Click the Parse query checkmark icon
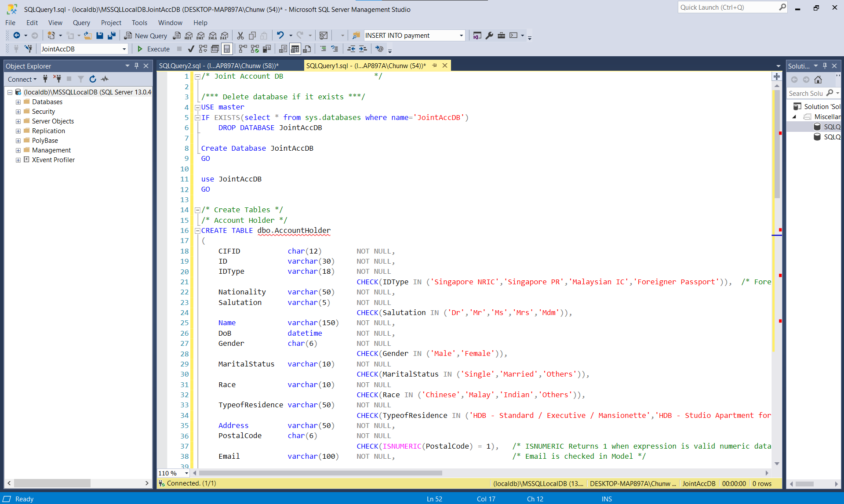This screenshot has width=844, height=504. tap(191, 49)
